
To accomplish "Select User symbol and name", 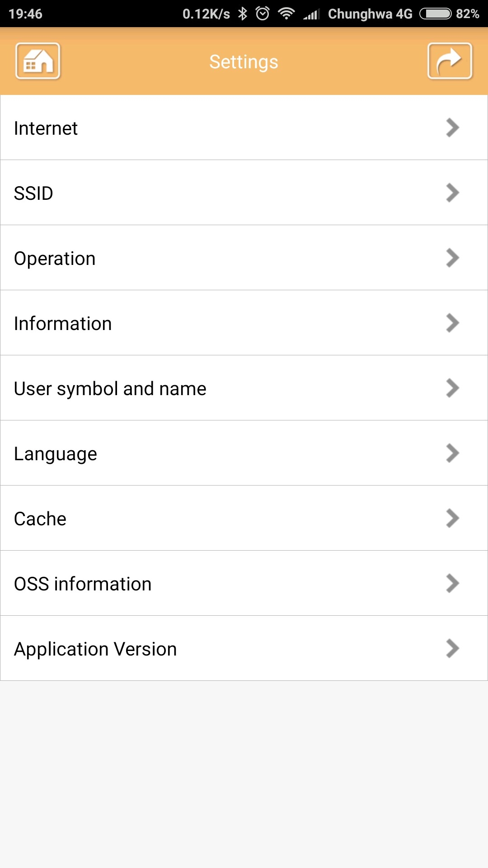I will (244, 388).
